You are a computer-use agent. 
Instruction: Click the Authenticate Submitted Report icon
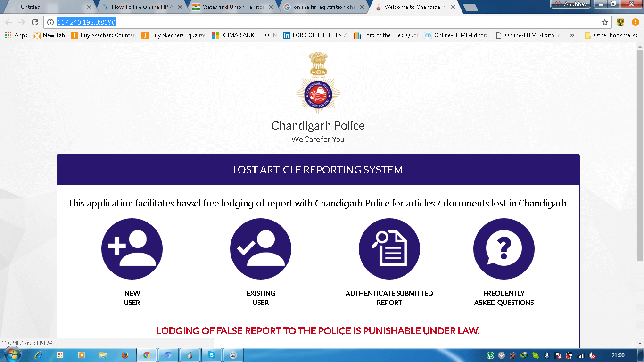(x=389, y=249)
